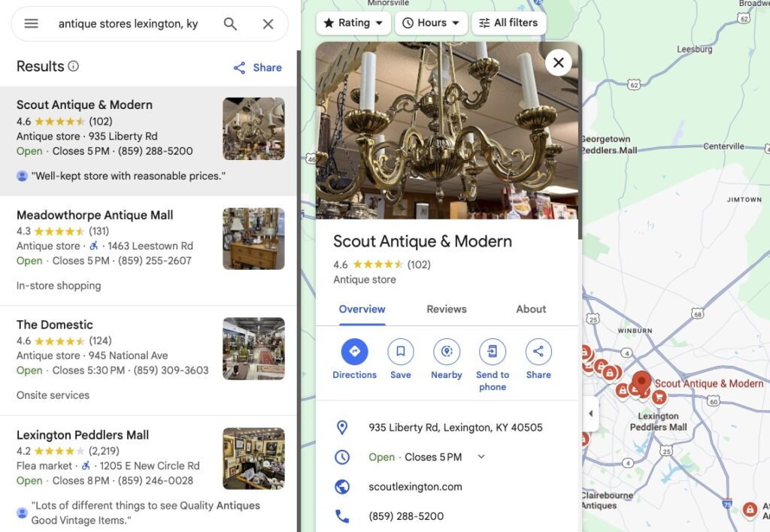Image resolution: width=770 pixels, height=532 pixels.
Task: Click the (102) review count in place card
Action: pyautogui.click(x=419, y=264)
